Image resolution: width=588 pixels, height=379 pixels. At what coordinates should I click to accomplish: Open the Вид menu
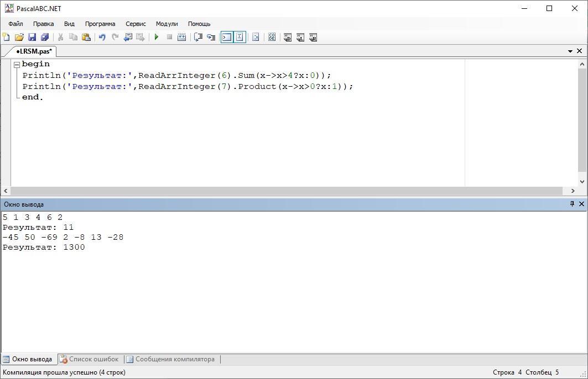click(69, 24)
